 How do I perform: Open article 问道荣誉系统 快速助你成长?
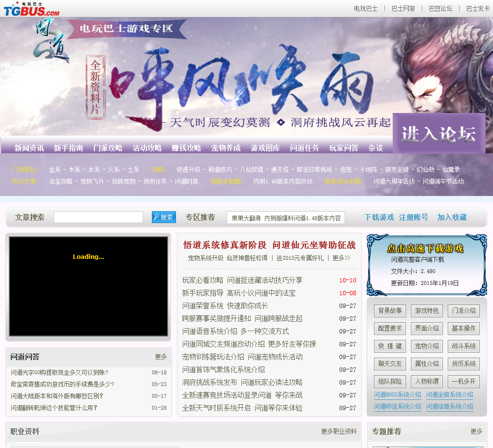tap(225, 306)
